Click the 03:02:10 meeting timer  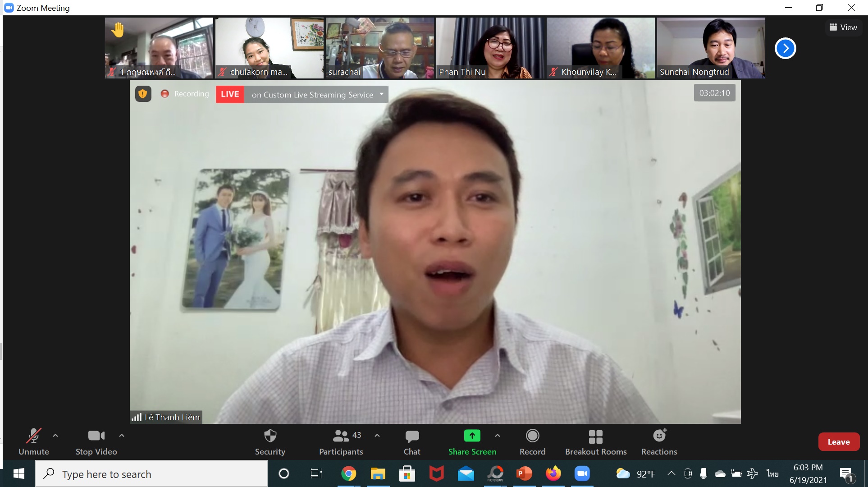(x=714, y=93)
